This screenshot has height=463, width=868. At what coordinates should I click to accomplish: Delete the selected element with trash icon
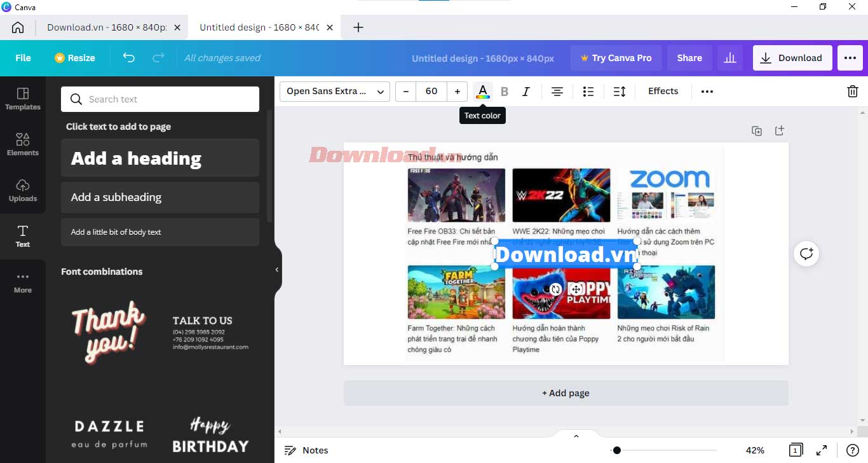[853, 92]
